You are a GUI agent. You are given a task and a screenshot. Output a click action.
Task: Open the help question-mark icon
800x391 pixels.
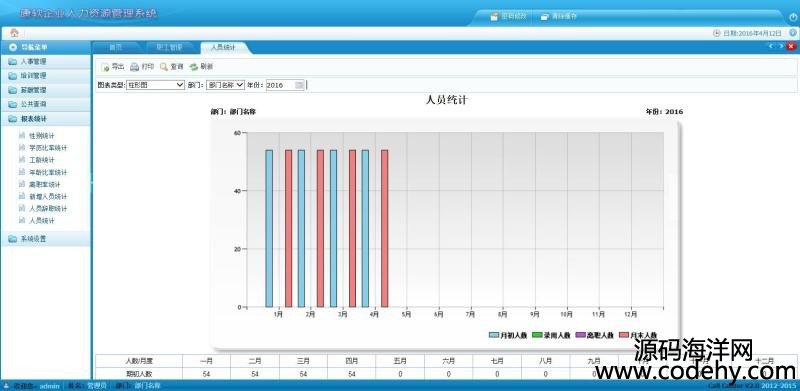[x=793, y=33]
